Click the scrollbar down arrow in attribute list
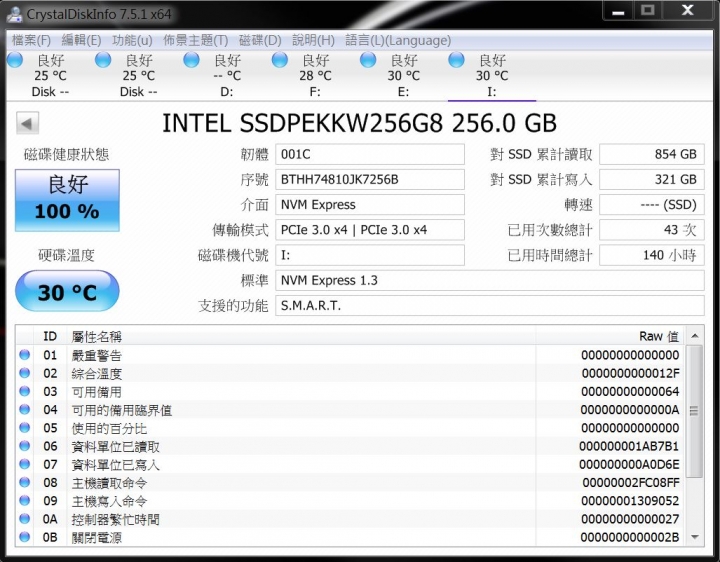Image resolution: width=720 pixels, height=562 pixels. point(695,537)
